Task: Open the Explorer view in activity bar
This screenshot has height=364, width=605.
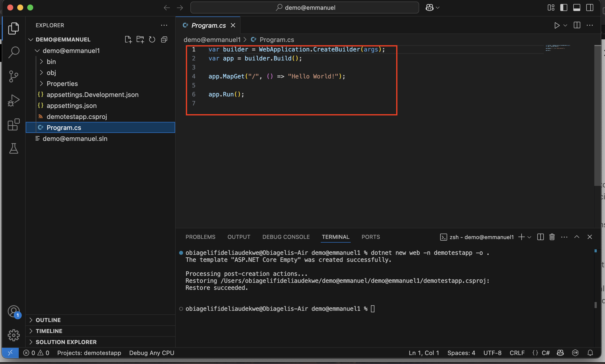Action: click(x=13, y=28)
